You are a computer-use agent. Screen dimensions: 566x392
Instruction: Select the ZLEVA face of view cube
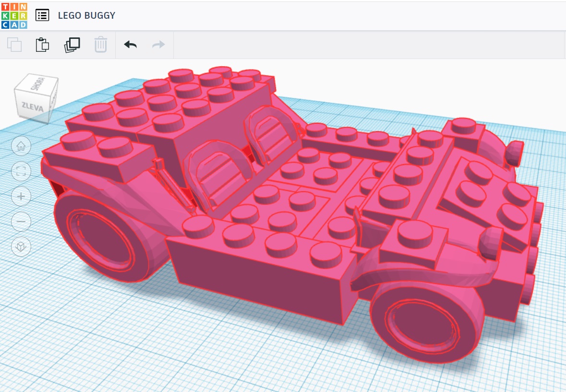tap(32, 107)
